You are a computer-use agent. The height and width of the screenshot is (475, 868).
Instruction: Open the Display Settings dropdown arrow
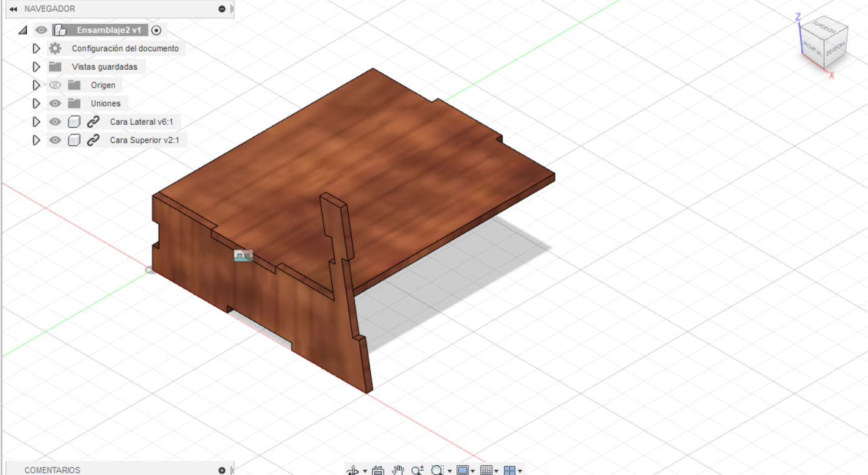[x=473, y=471]
